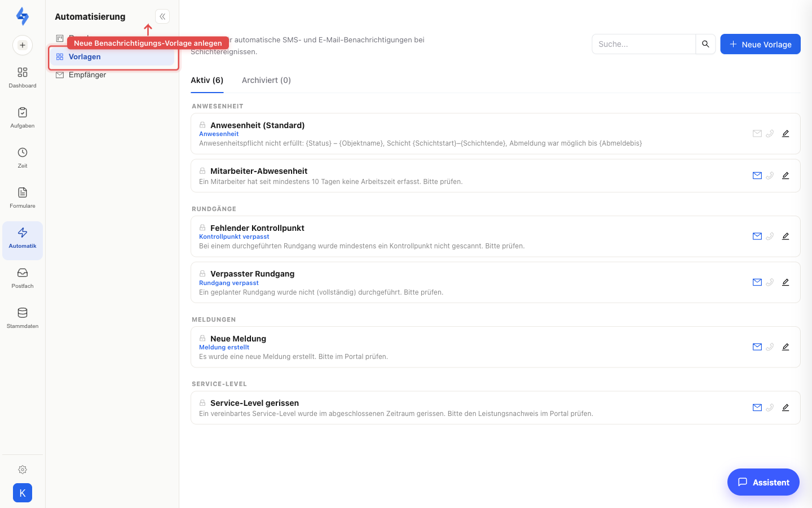Go to the Zeit section
812x508 pixels.
[x=23, y=157]
